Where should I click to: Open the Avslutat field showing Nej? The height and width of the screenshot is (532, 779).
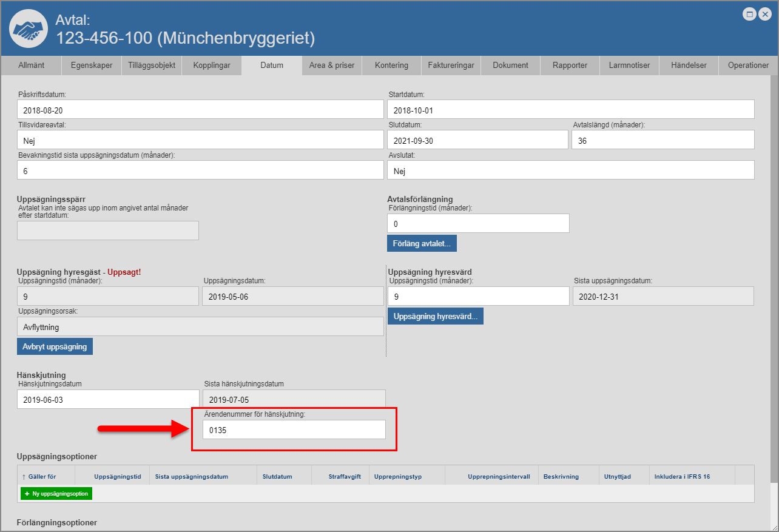[x=570, y=170]
